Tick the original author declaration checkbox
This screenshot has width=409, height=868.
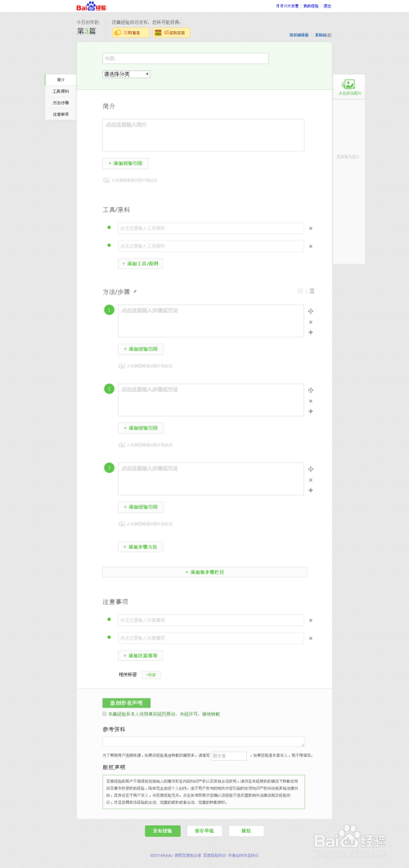(105, 714)
